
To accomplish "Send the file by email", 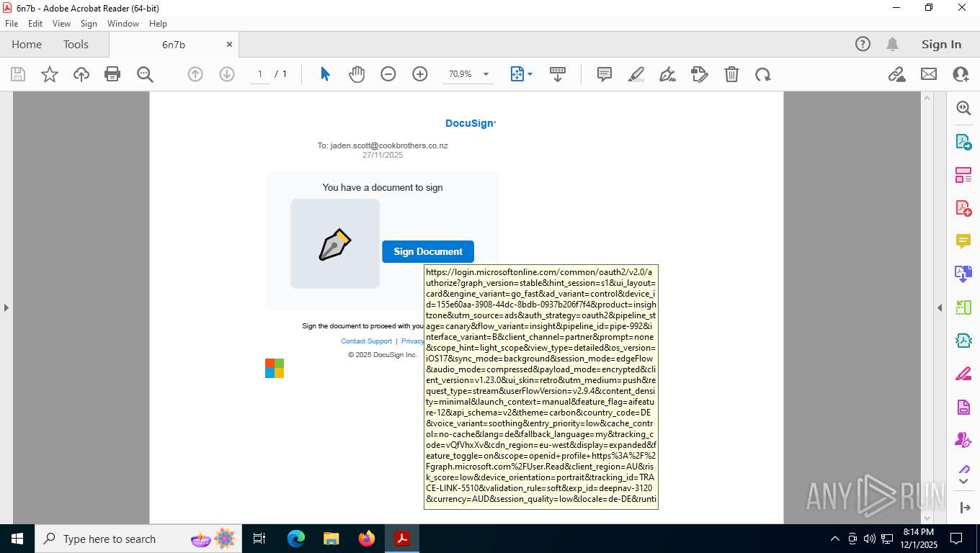I will (929, 74).
